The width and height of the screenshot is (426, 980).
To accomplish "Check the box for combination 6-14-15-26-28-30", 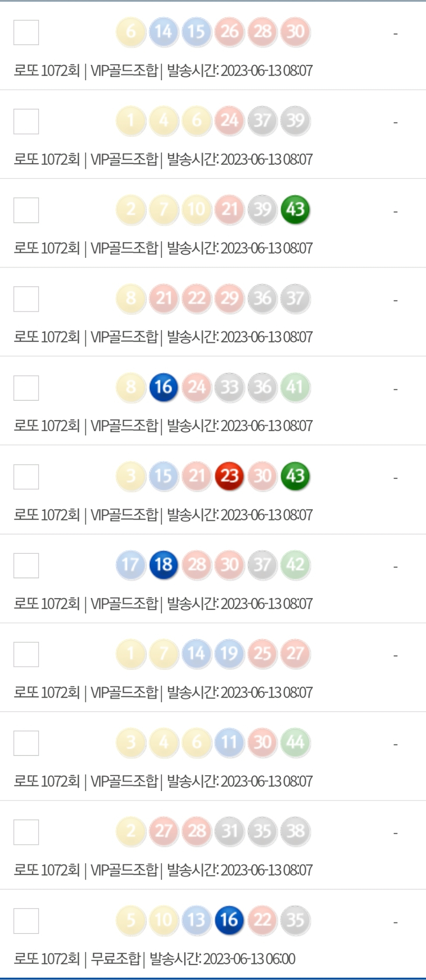I will [x=26, y=32].
